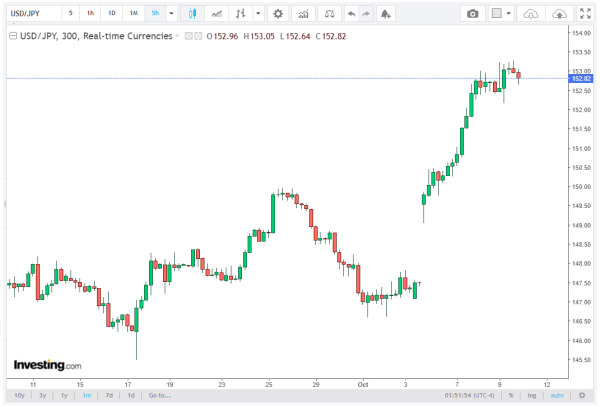Click the Go to... button
Image resolution: width=600 pixels, height=407 pixels.
pyautogui.click(x=158, y=395)
